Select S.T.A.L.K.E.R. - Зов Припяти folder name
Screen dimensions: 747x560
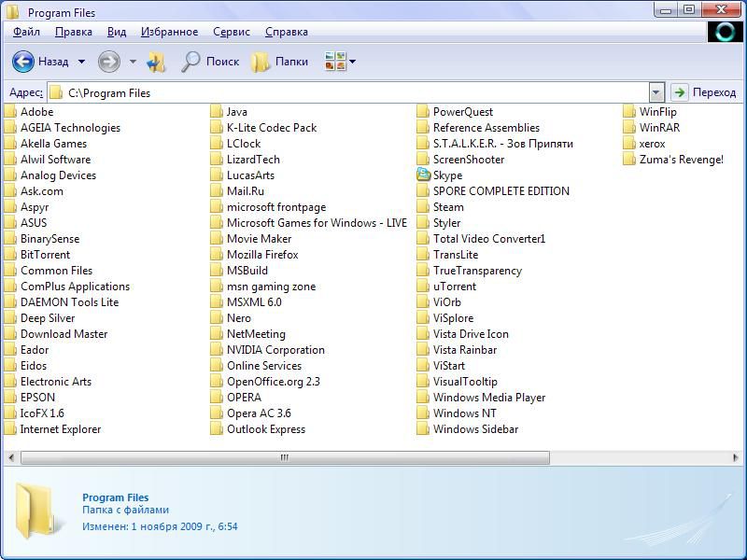click(x=503, y=144)
